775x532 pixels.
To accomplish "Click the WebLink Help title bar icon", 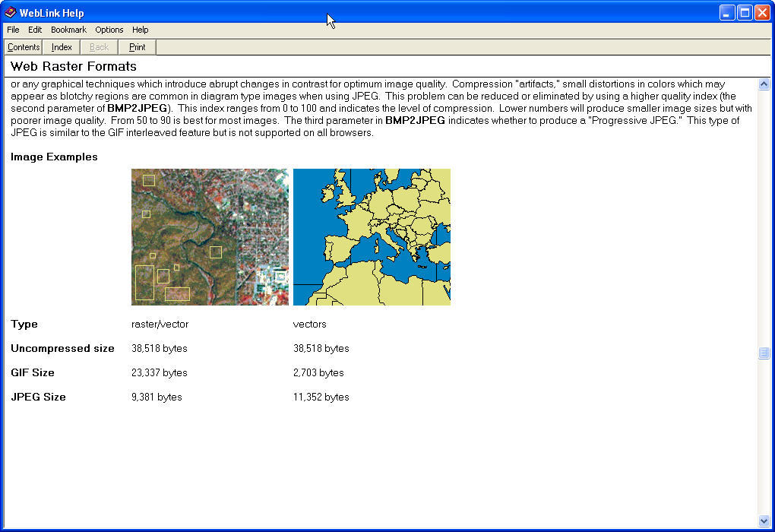I will click(x=10, y=12).
